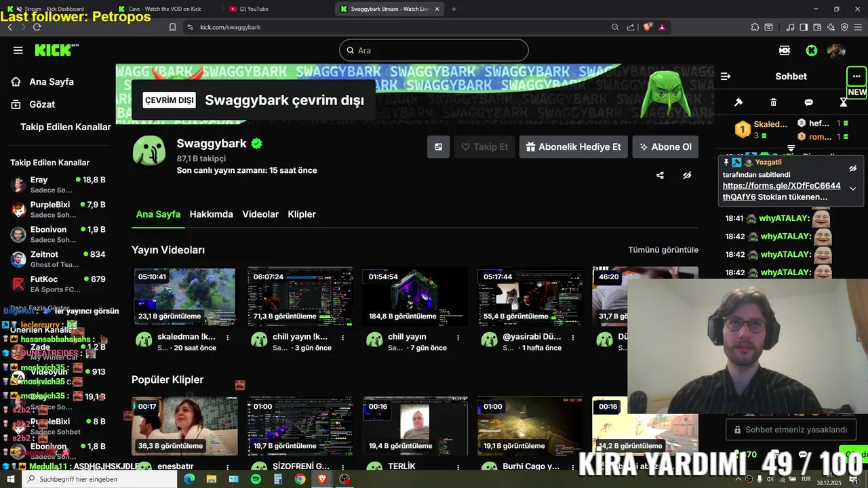Viewport: 868px width, 488px height.
Task: Open the extensions puzzle icon
Action: [x=755, y=27]
